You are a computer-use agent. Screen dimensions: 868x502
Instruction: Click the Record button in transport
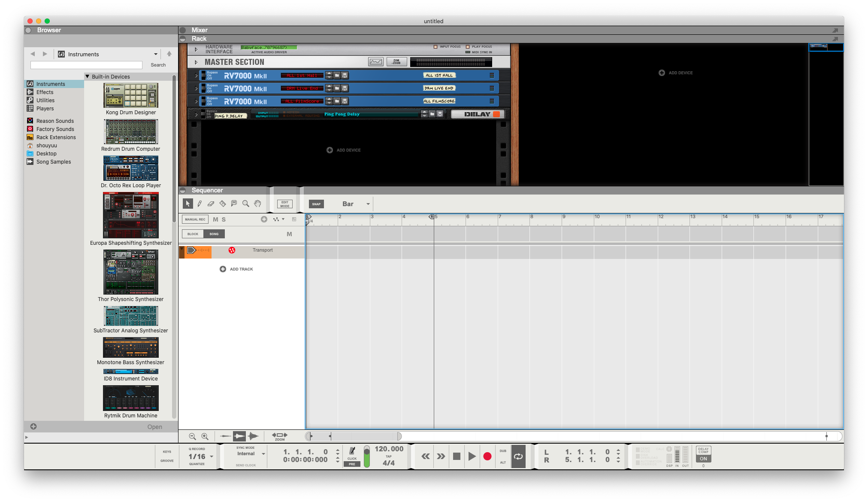487,456
